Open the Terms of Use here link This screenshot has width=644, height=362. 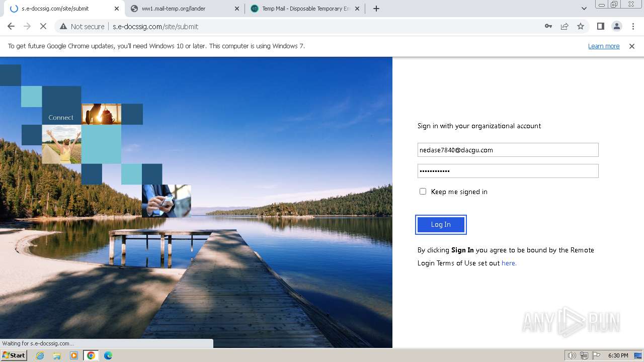pos(509,263)
